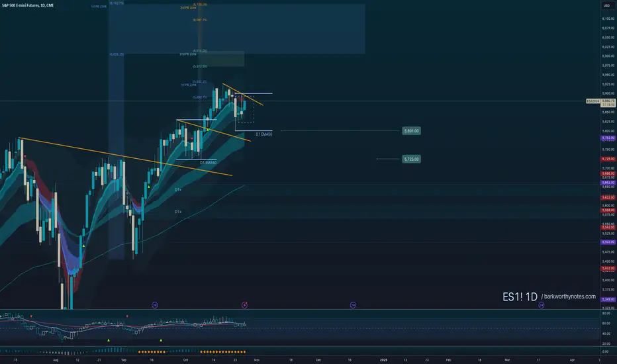Click the Dec label on time axis
This screenshot has height=364, width=617.
pyautogui.click(x=318, y=359)
